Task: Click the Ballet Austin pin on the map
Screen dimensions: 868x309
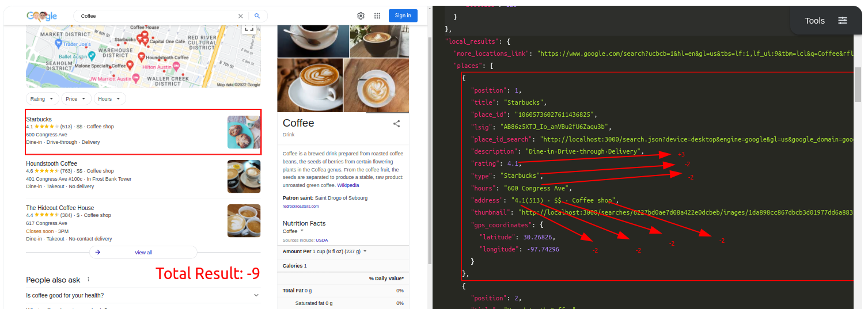Action: [92, 56]
